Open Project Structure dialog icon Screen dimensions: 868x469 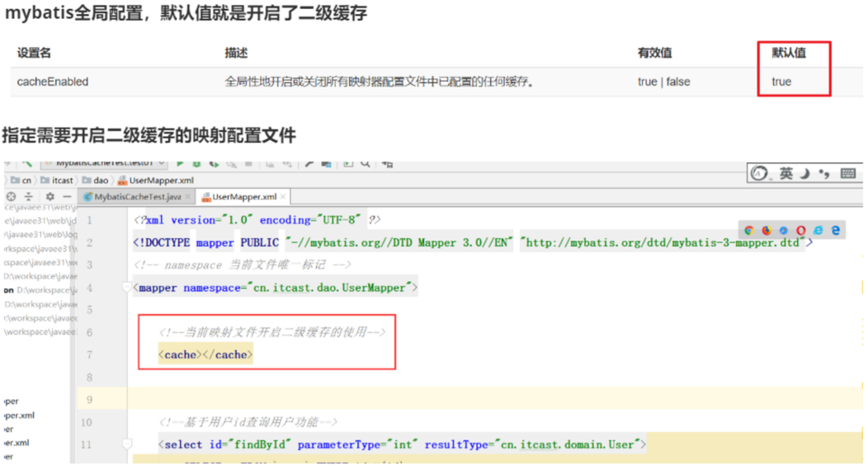click(x=326, y=164)
